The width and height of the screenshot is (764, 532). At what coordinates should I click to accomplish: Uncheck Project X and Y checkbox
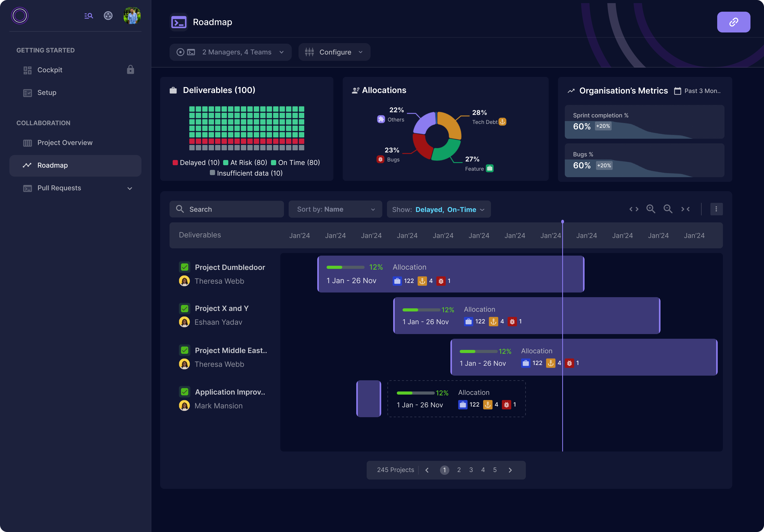(185, 308)
